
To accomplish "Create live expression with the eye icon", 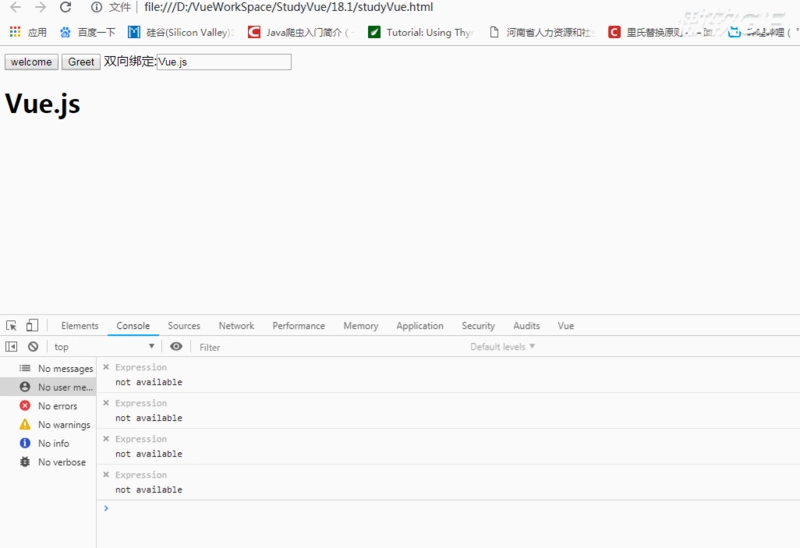I will (176, 347).
